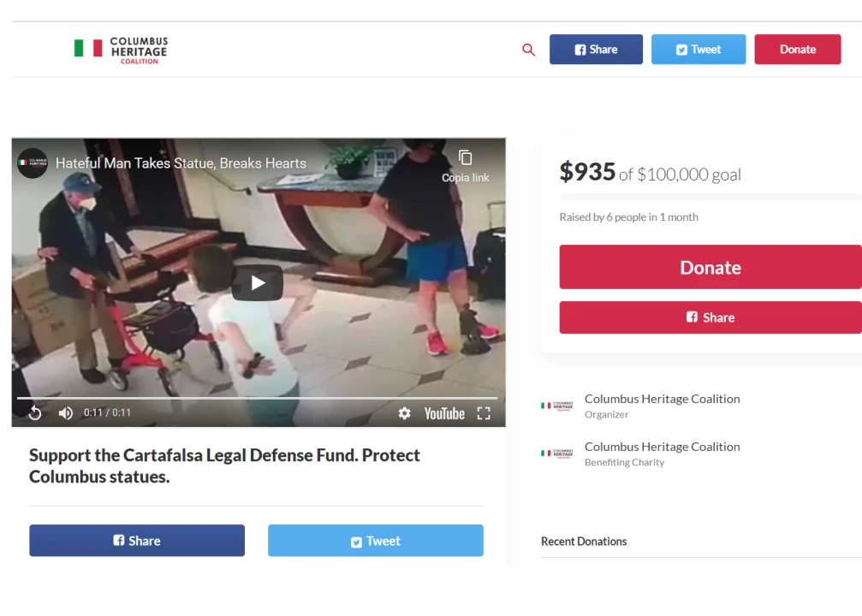This screenshot has height=616, width=862.
Task: Click the Copia link icon on video
Action: pyautogui.click(x=465, y=165)
